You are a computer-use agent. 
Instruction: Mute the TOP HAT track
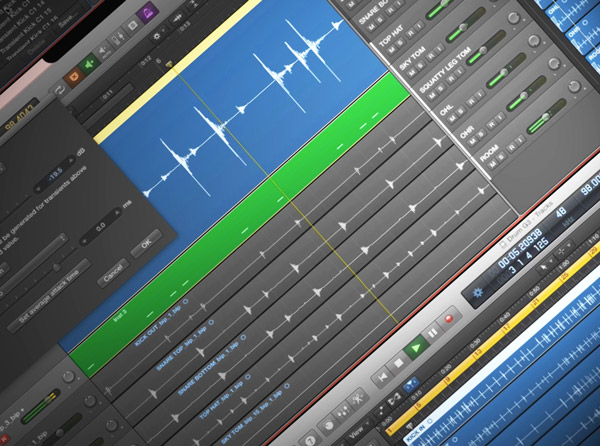tap(392, 49)
